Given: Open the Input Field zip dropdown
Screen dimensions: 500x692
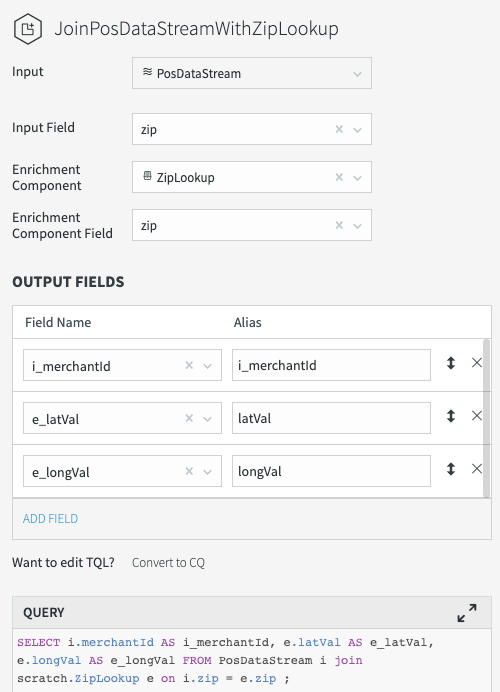Looking at the screenshot, I should 357,130.
